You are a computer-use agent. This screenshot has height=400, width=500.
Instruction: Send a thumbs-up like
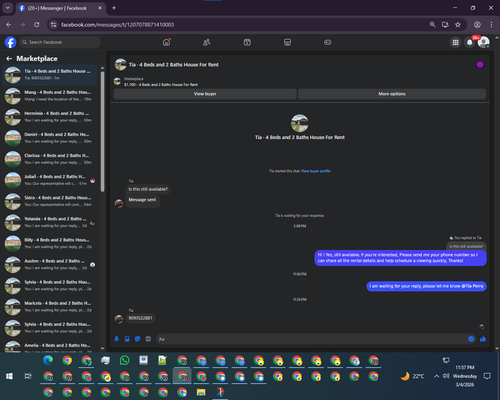pos(483,339)
